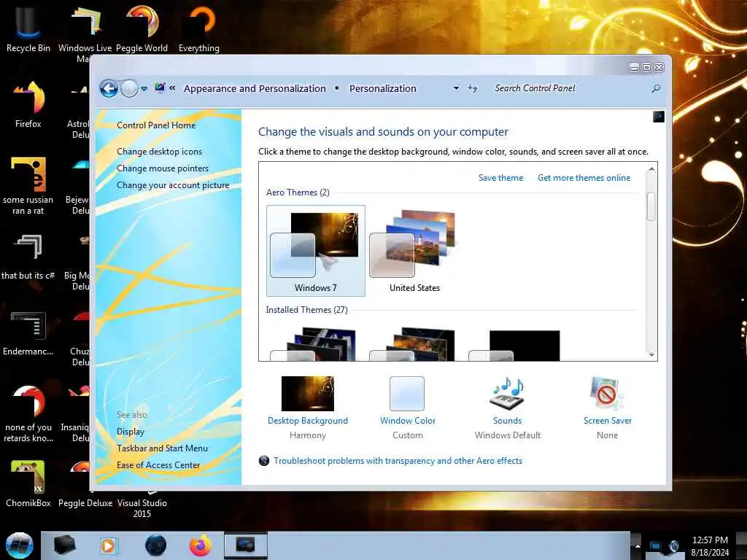The height and width of the screenshot is (560, 747).
Task: Go back with the blue Back arrow button
Action: [109, 88]
